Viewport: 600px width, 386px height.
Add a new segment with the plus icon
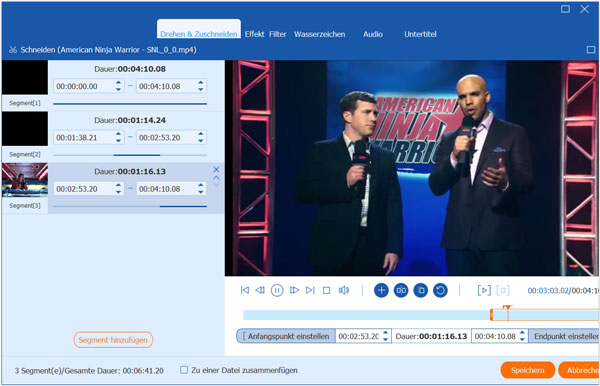pos(381,290)
